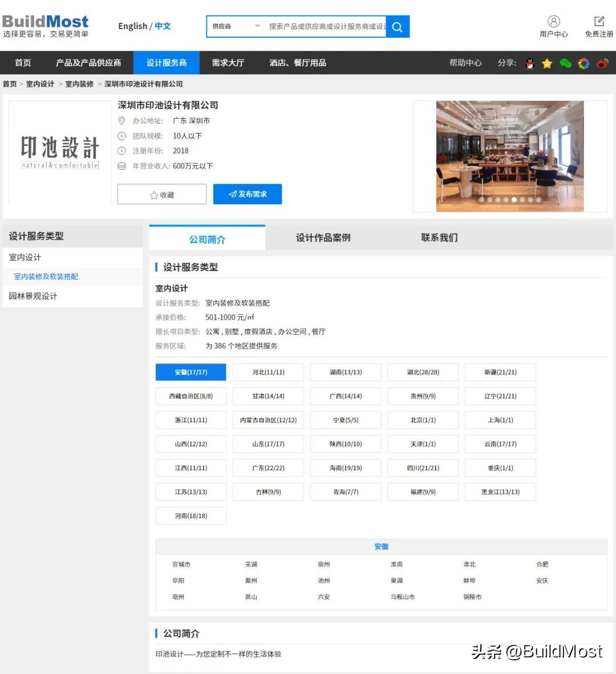
Task: Select the 河北(11/11) region filter
Action: coord(268,372)
